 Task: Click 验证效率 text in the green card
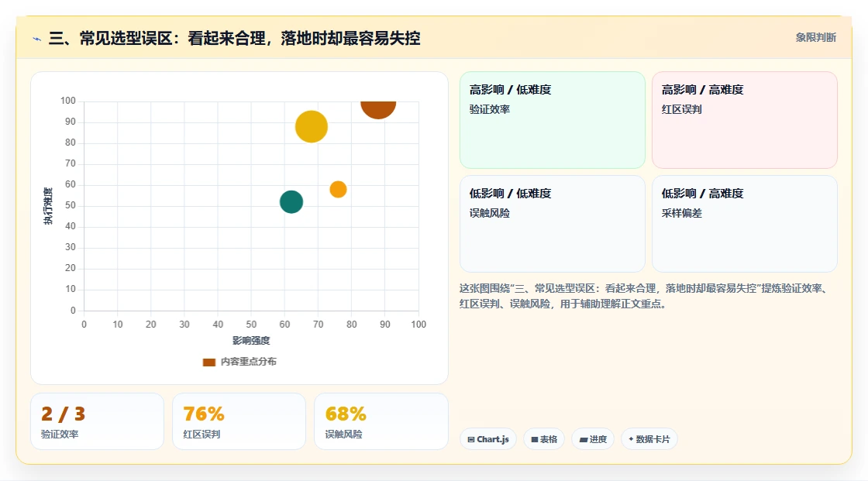(490, 109)
